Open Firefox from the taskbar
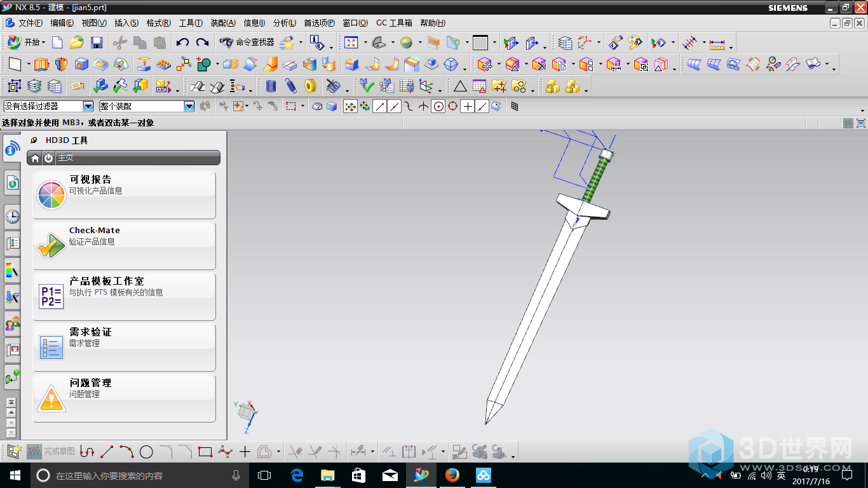The height and width of the screenshot is (488, 868). 452,475
